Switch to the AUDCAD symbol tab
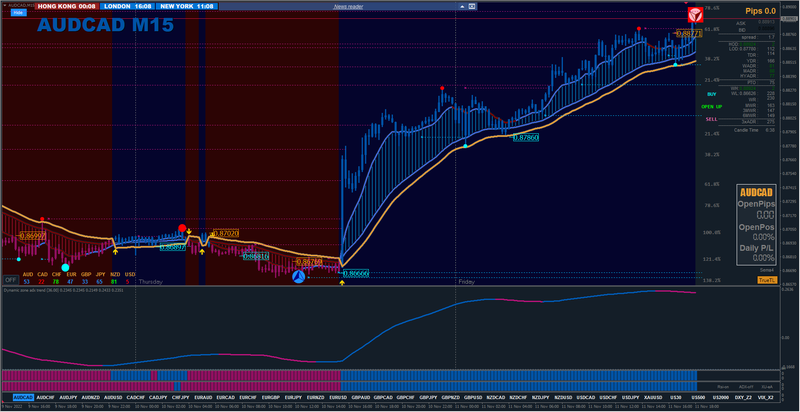 click(x=23, y=397)
